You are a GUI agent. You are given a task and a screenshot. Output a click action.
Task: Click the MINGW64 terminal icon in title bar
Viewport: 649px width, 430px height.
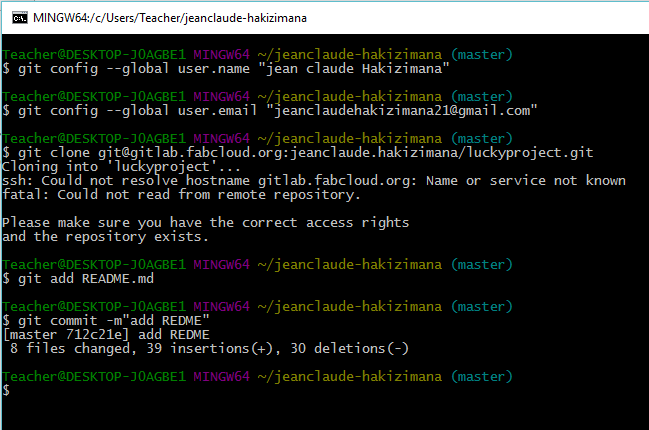click(19, 18)
